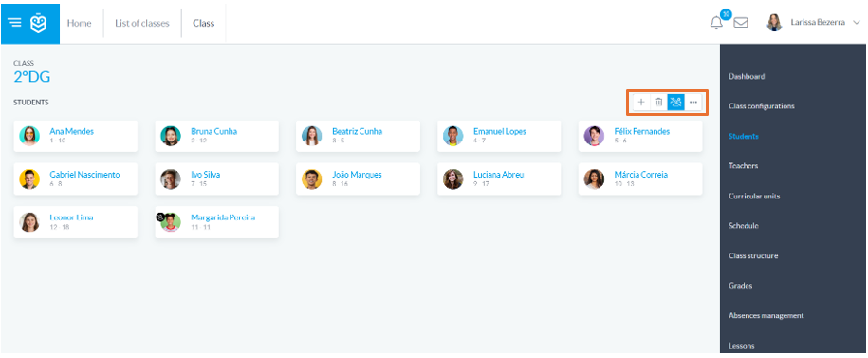Go to the Home breadcrumb

[x=79, y=24]
